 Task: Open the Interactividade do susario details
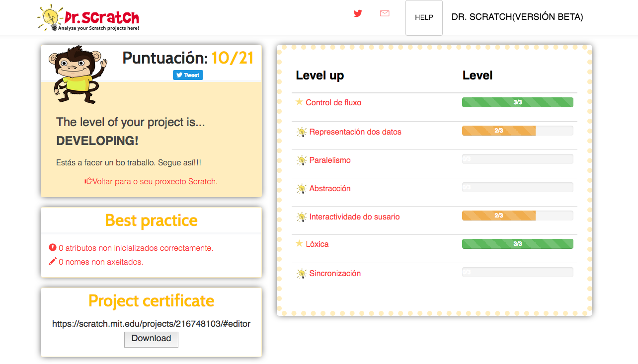pos(354,217)
